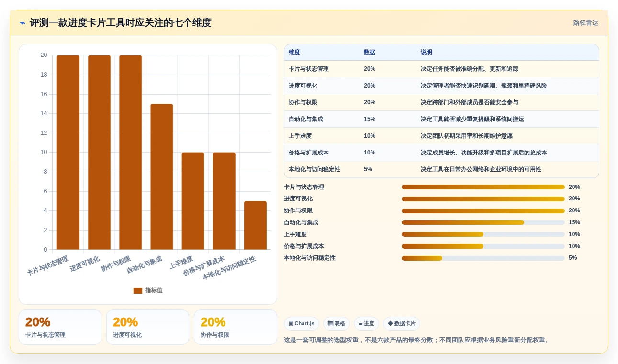
Task: Toggle the 指标值 legend swatch
Action: tap(138, 291)
